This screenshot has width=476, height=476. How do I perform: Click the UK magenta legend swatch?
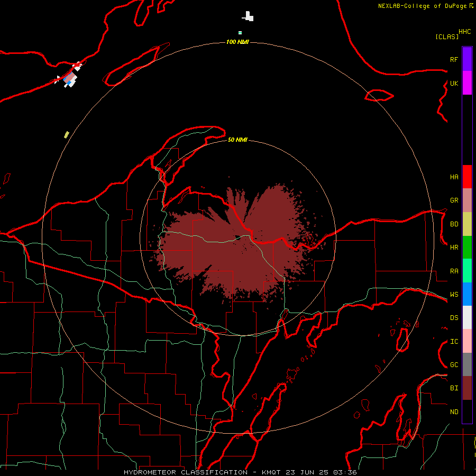pyautogui.click(x=467, y=83)
